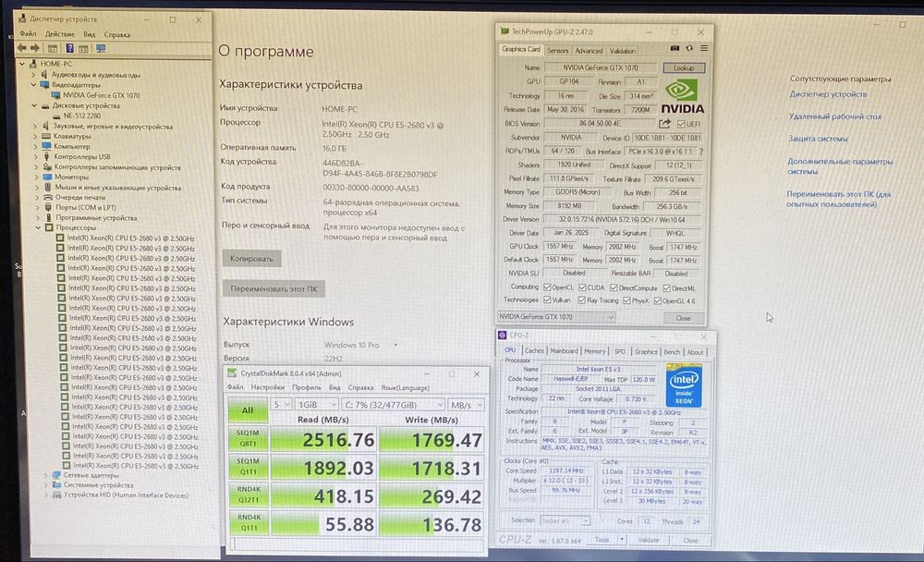
Task: Select the NE-512 2280 disk tree item
Action: (x=82, y=116)
